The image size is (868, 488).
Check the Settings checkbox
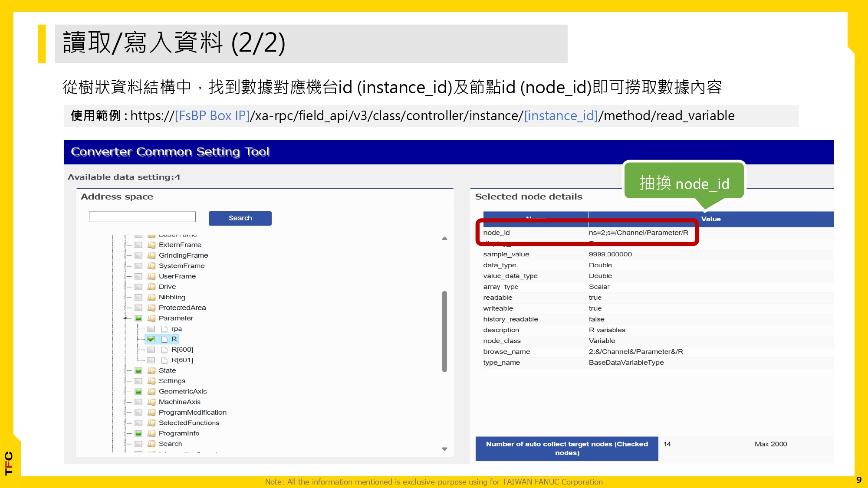pyautogui.click(x=138, y=381)
